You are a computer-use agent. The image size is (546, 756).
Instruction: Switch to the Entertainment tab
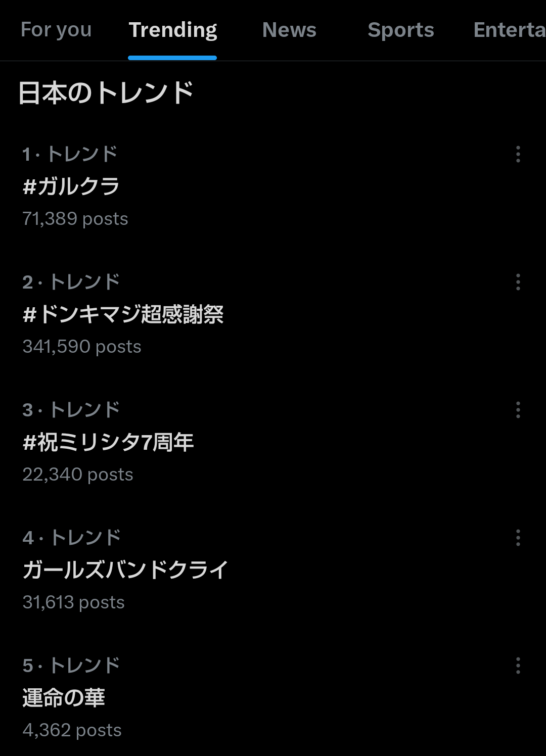click(x=509, y=30)
